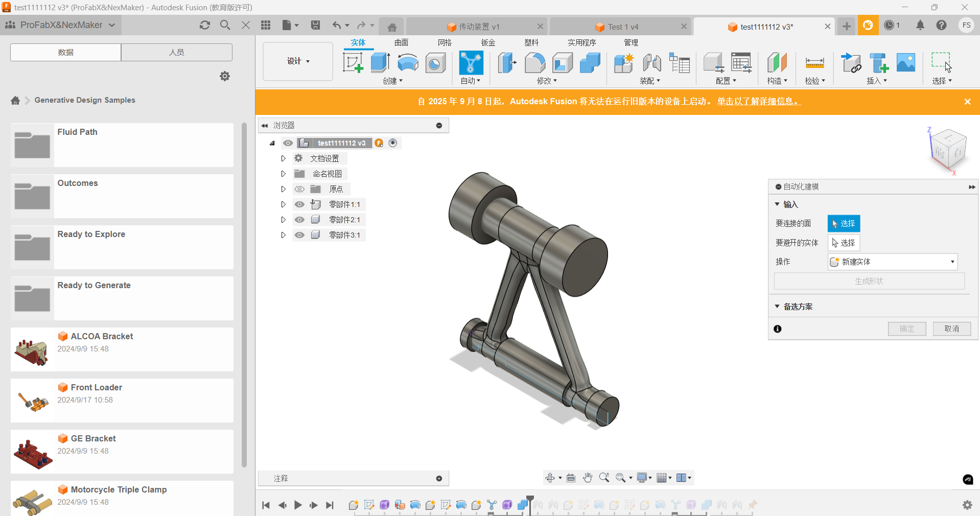980x516 pixels.
Task: Select the Extrude tool icon
Action: tap(380, 63)
